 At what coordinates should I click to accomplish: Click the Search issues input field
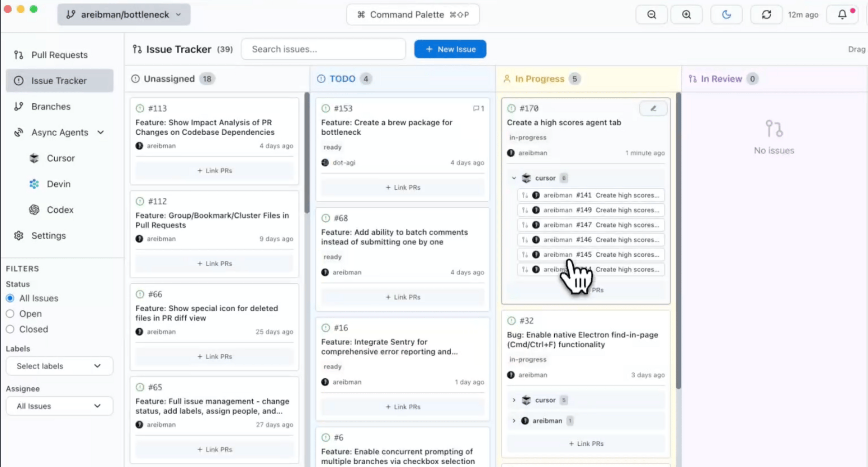pyautogui.click(x=323, y=49)
